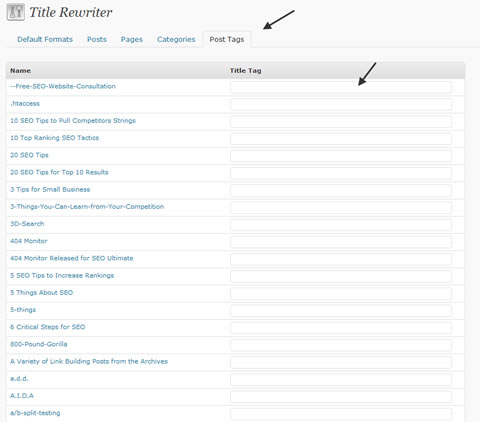Open the 3 Tips for Small Business link
The image size is (480, 422).
pos(50,190)
